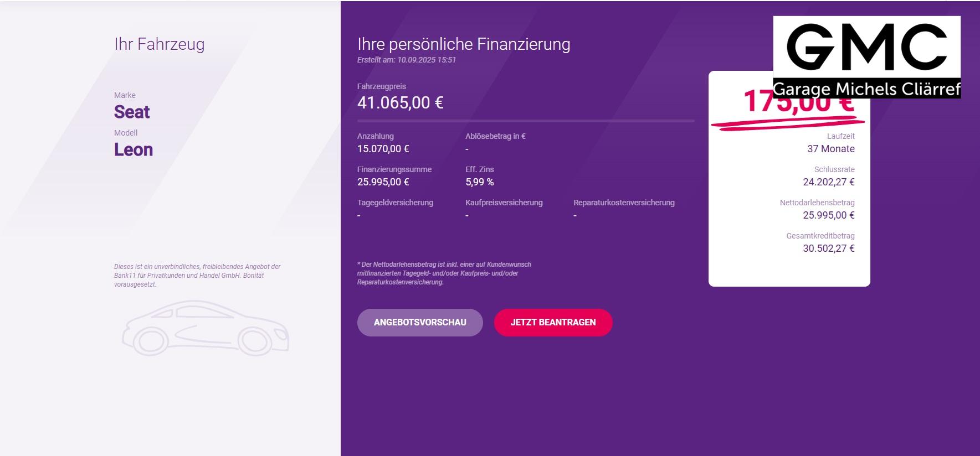Screen dimensions: 980x456
Task: Click the car outline illustration
Action: tap(206, 328)
